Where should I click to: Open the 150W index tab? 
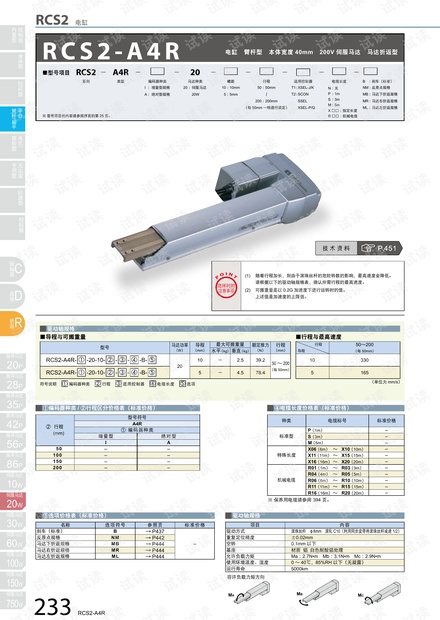(x=13, y=580)
